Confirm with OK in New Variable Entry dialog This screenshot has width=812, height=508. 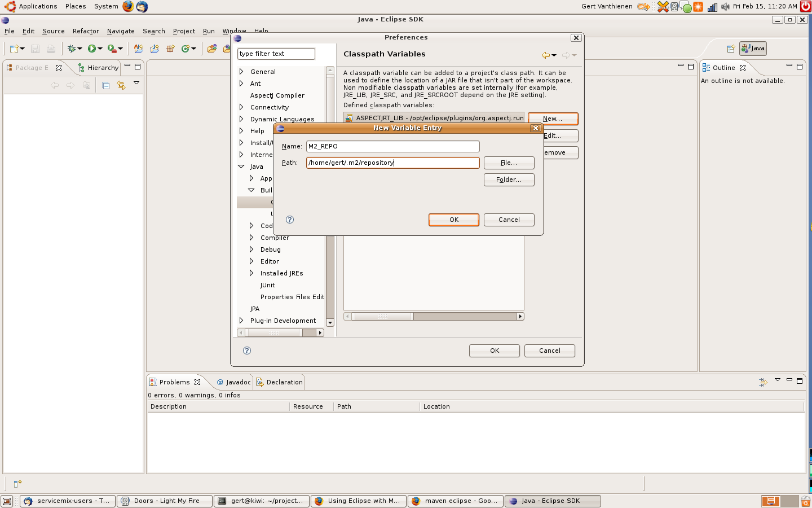453,220
